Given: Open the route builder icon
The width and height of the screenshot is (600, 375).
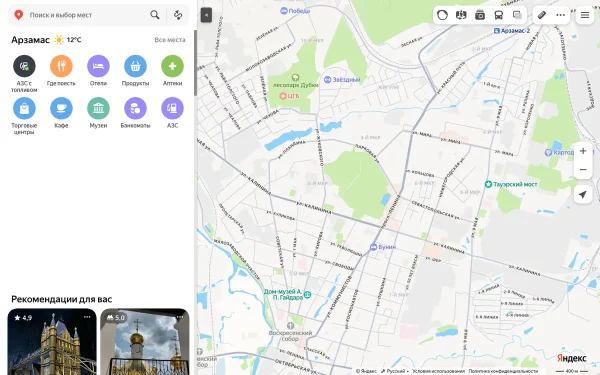Looking at the screenshot, I should pyautogui.click(x=178, y=15).
